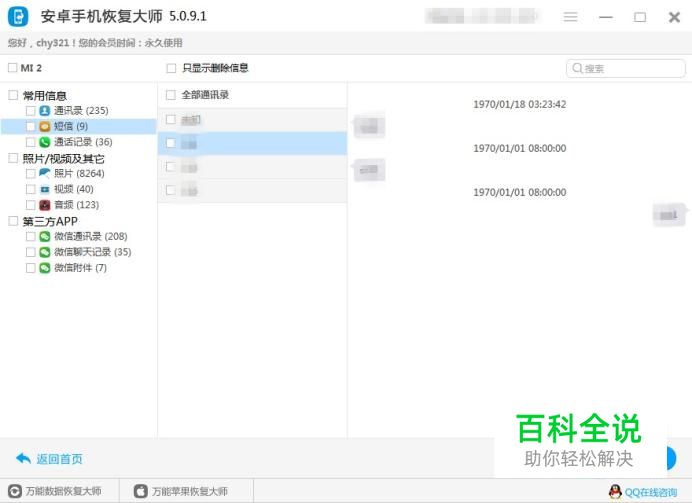Click the search magnifier icon
The height and width of the screenshot is (503, 692).
(x=577, y=68)
